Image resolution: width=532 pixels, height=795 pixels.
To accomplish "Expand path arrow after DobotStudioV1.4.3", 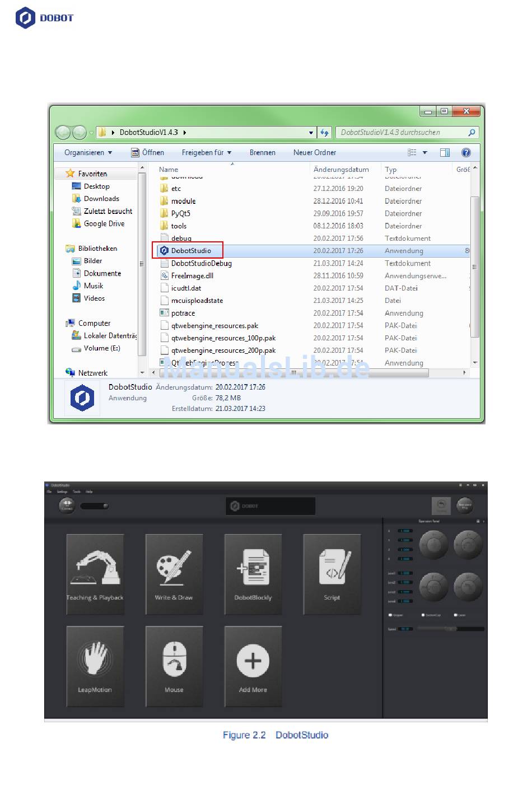I will 184,133.
